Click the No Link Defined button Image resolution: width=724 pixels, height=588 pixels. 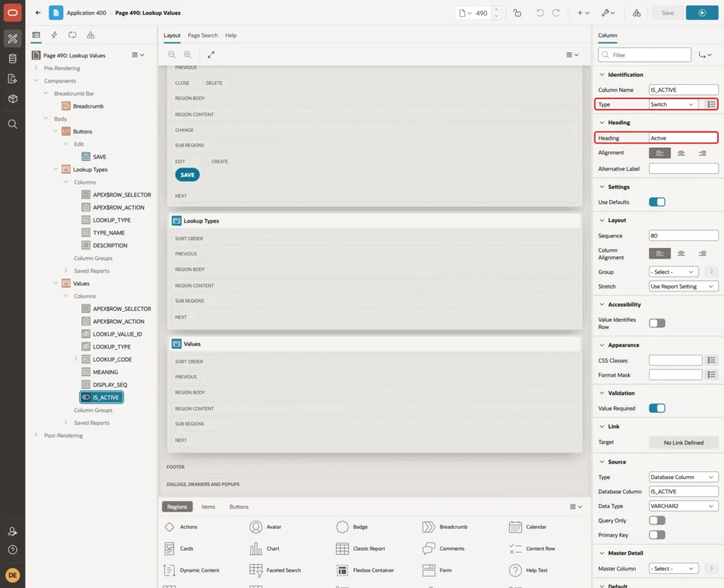pyautogui.click(x=684, y=442)
